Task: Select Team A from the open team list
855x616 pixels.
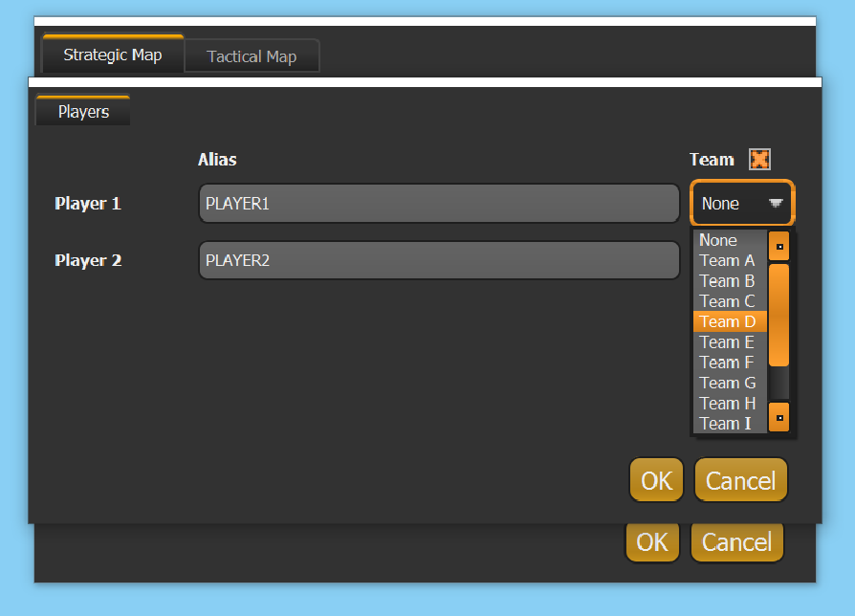Action: point(727,260)
